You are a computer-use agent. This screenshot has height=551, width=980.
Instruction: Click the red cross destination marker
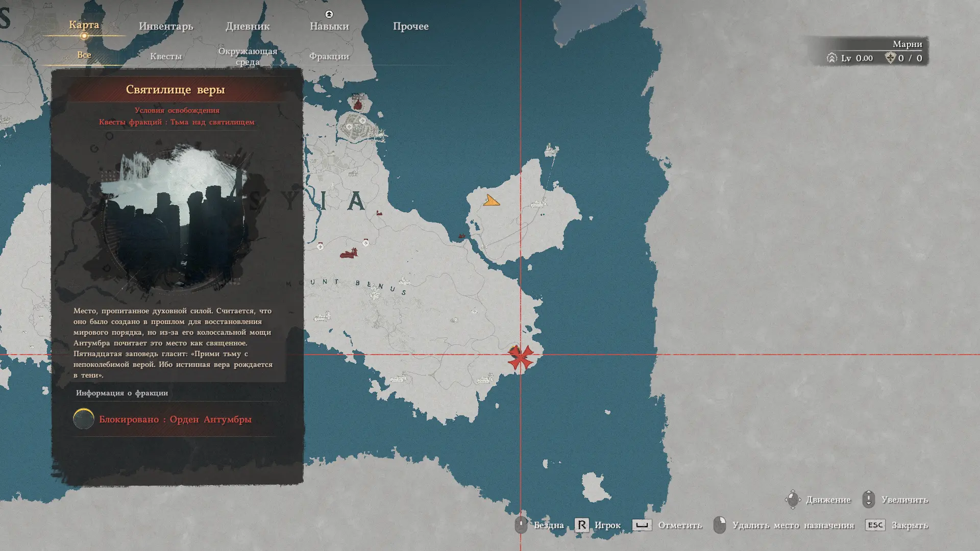(x=521, y=357)
